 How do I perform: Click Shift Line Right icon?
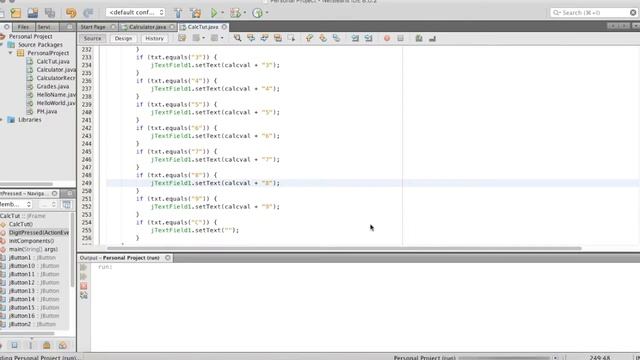click(369, 38)
